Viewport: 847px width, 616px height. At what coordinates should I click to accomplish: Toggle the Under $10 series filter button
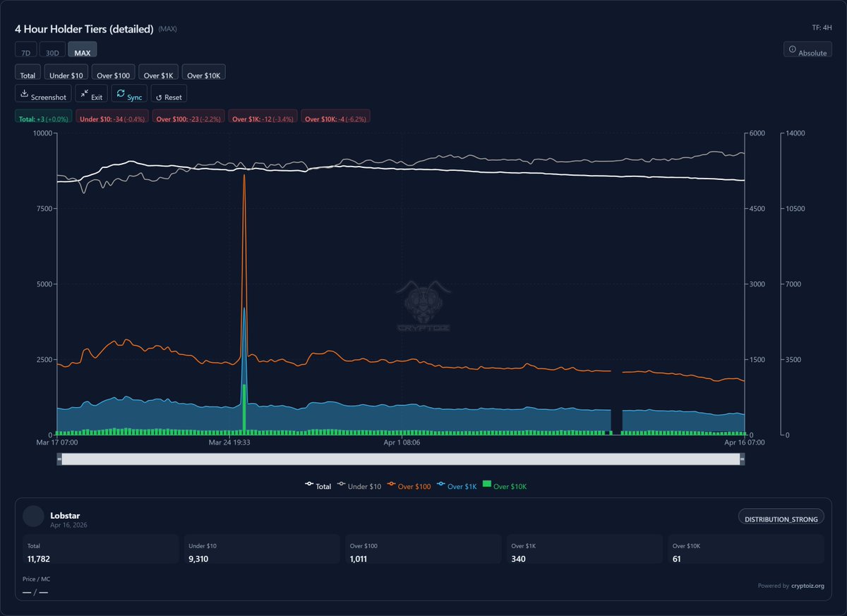point(66,73)
